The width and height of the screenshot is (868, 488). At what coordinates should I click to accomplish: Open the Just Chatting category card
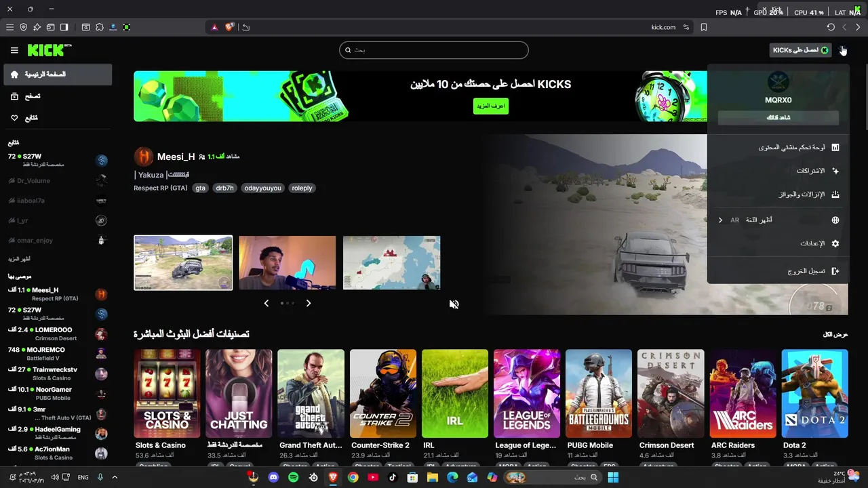pos(239,394)
